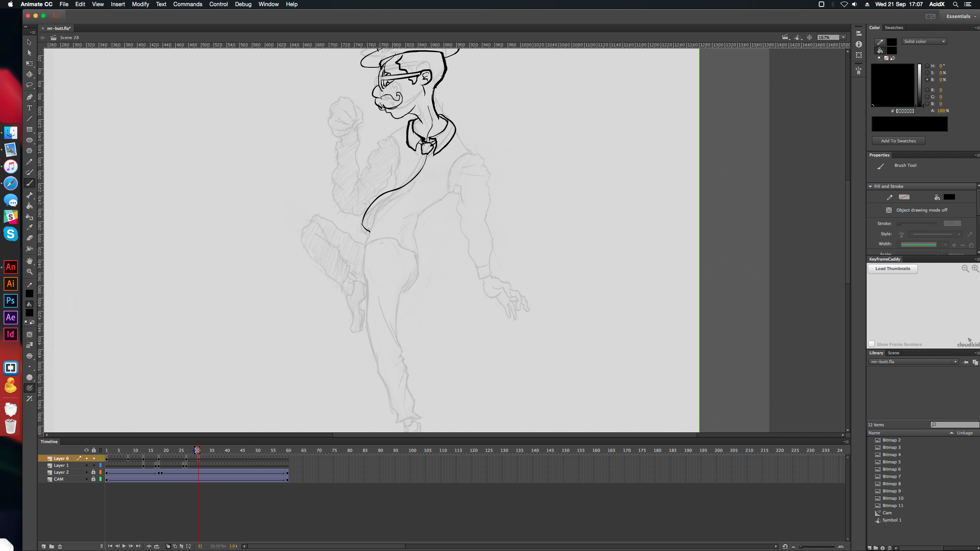Select the Paint Brush tool
Viewport: 980px width, 551px height.
click(29, 172)
